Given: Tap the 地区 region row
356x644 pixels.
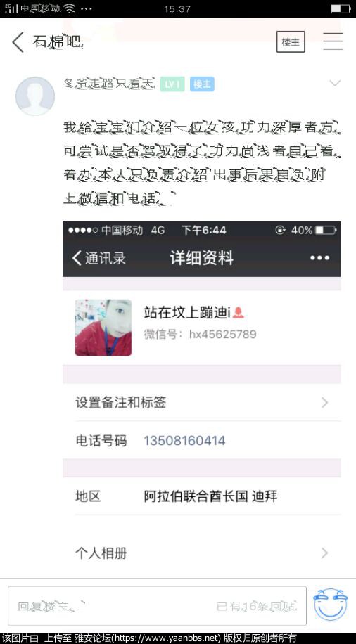Looking at the screenshot, I should click(x=202, y=496).
